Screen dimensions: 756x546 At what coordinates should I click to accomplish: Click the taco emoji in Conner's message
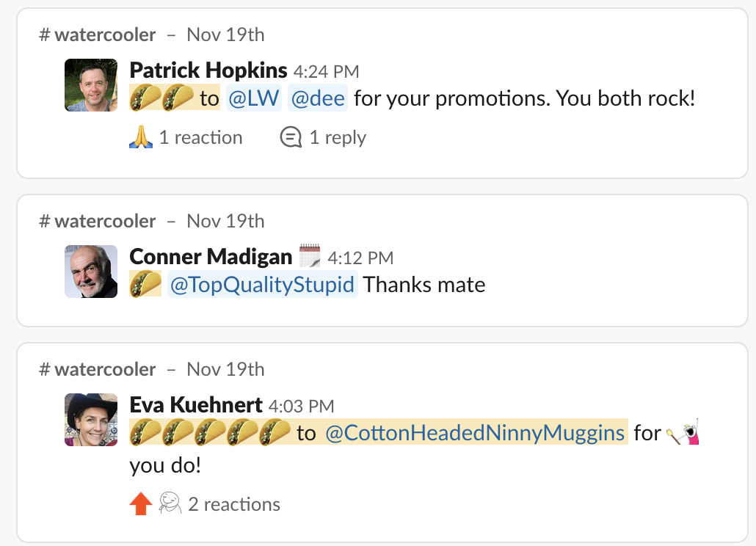tap(145, 284)
